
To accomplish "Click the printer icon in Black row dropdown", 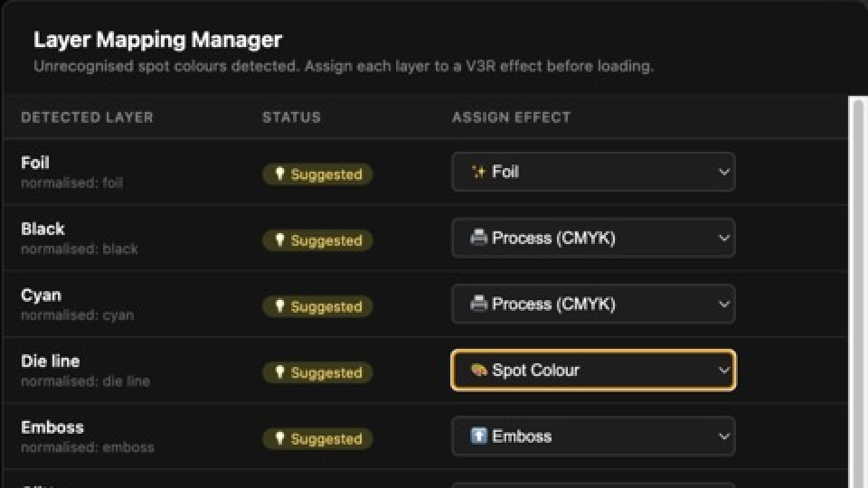I will click(x=478, y=238).
